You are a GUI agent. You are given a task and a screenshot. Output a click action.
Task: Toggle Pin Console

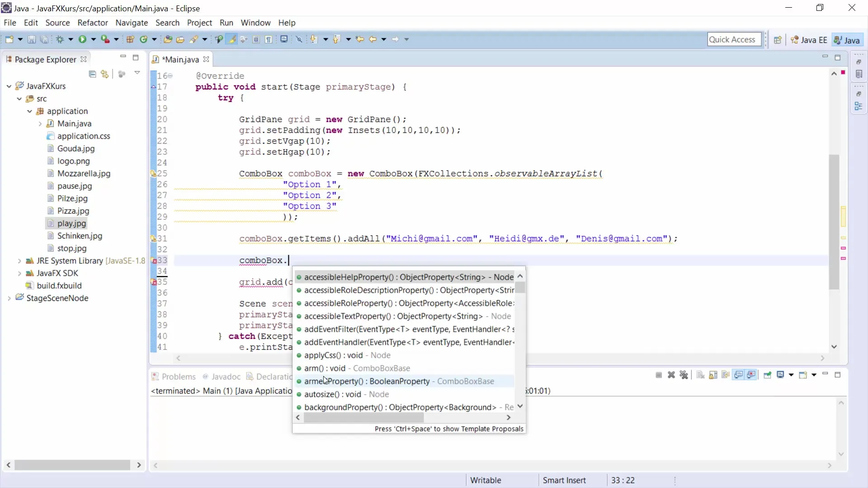pos(767,375)
